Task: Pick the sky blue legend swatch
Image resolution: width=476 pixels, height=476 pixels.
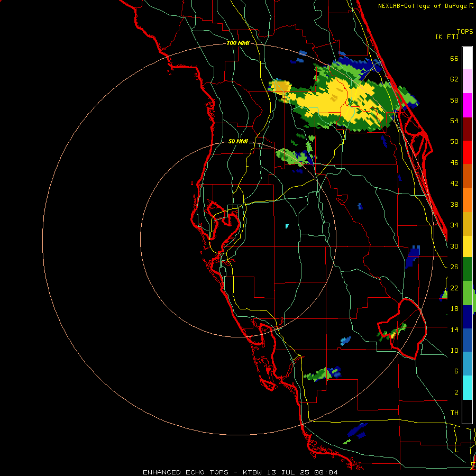Action: click(x=467, y=364)
